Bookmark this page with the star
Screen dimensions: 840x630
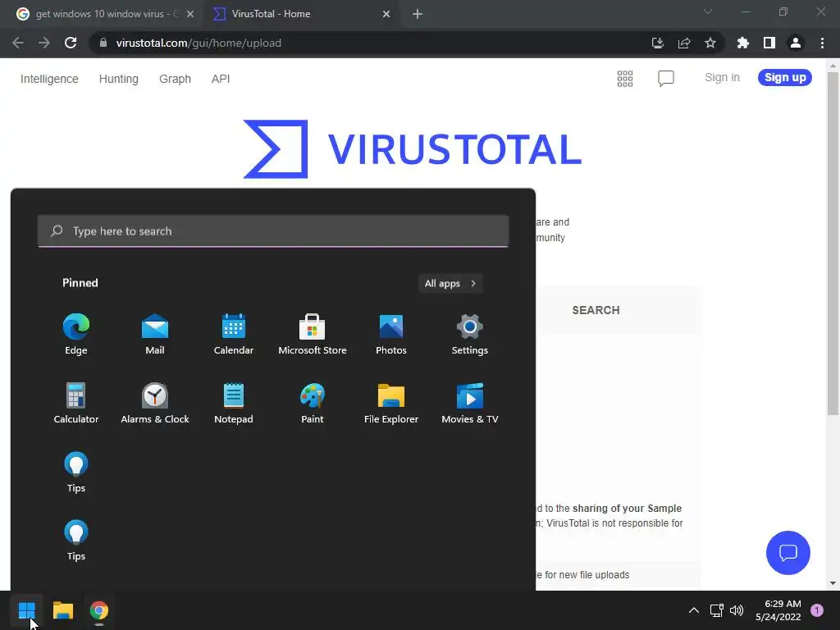pos(710,43)
